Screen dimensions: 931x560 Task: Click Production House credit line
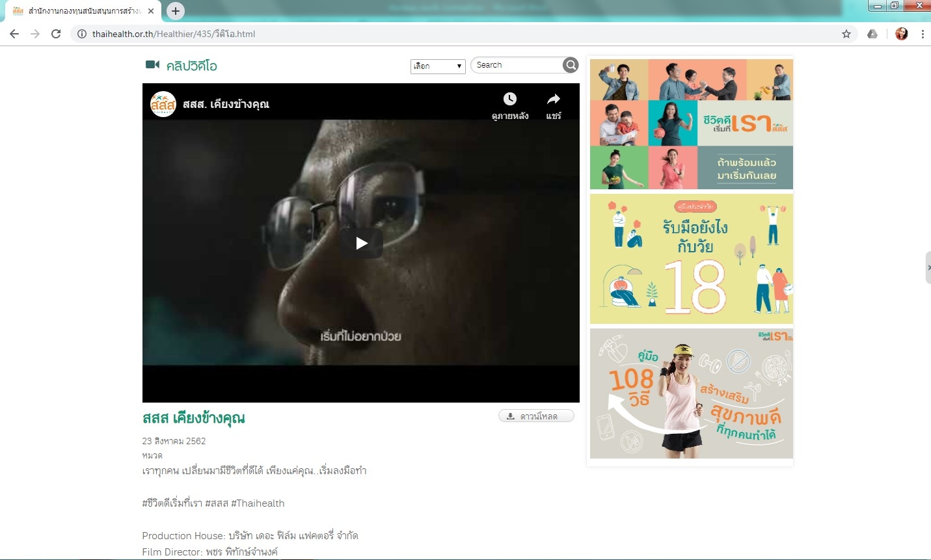click(250, 536)
